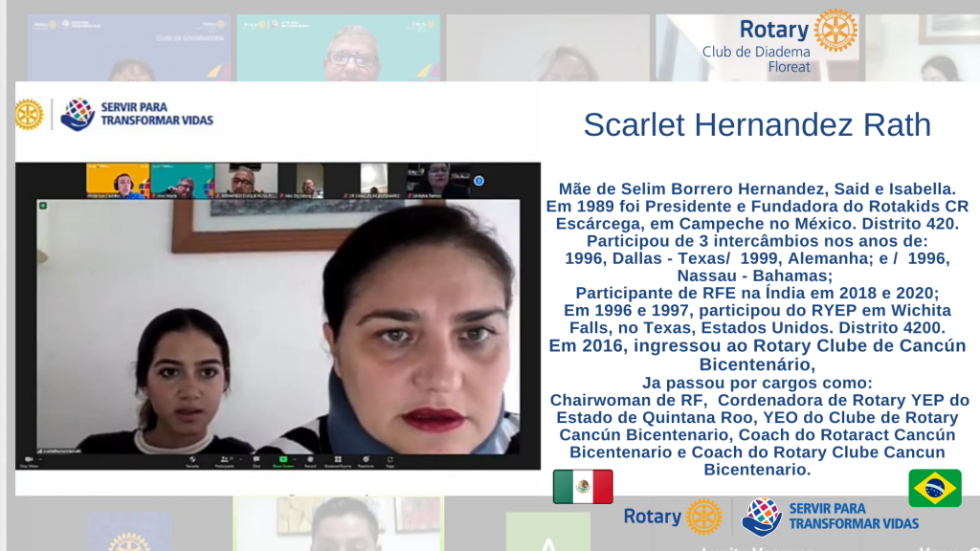980x551 pixels.
Task: Select the Bernardo Duque participant thumbnail
Action: pyautogui.click(x=245, y=180)
